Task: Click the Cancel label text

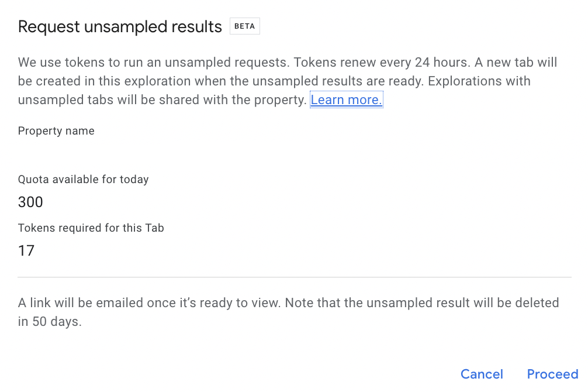Action: point(482,374)
